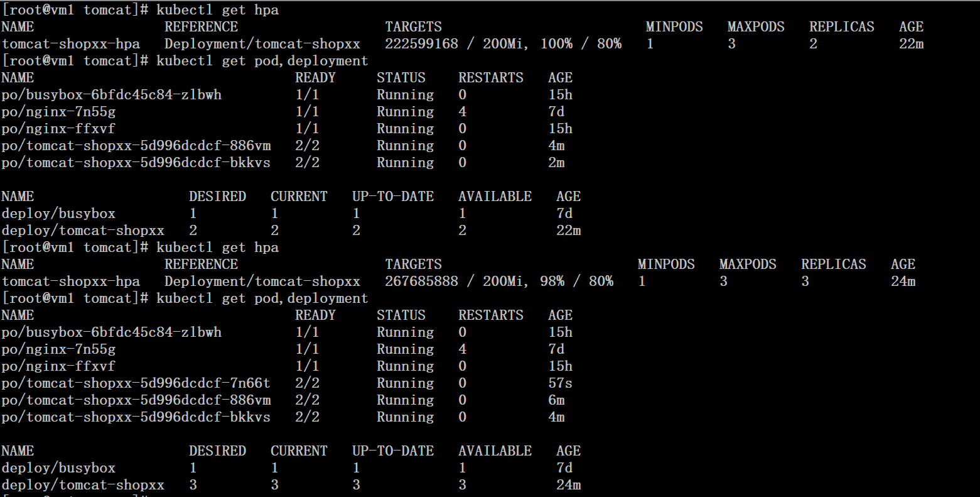Click Deployment/tomcat-shopxx reference in the 24m hpa row
The width and height of the screenshot is (980, 497).
[x=262, y=281]
